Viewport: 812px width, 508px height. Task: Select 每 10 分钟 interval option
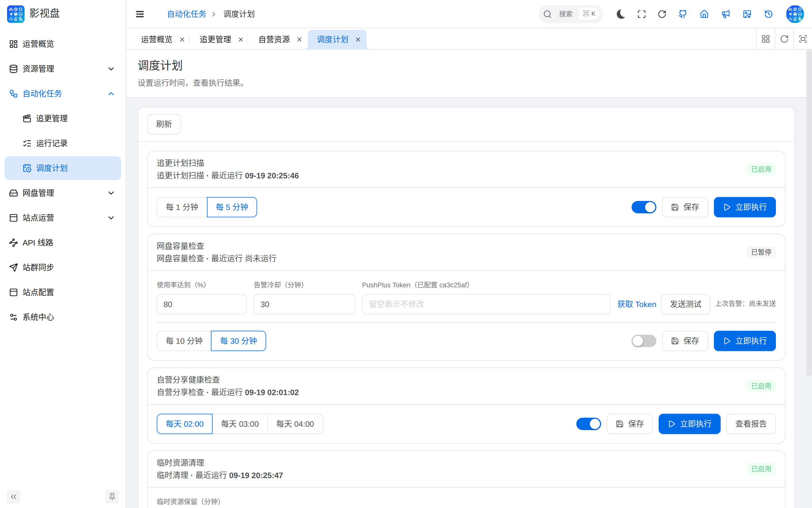pyautogui.click(x=184, y=341)
